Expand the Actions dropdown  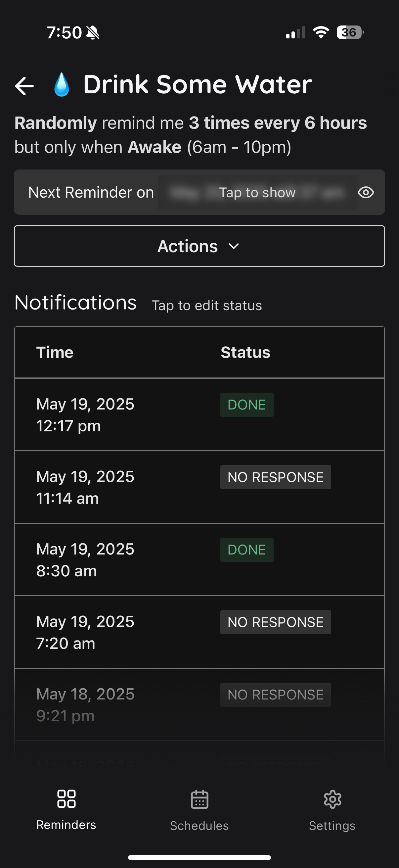point(199,246)
